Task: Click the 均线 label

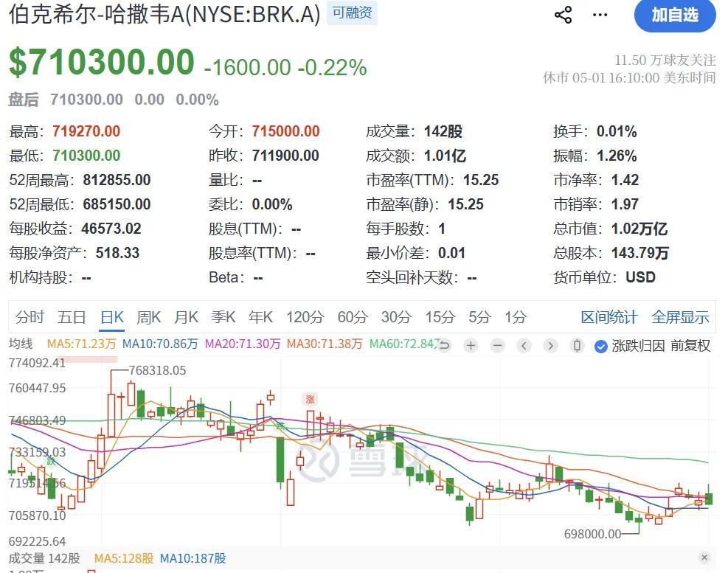Action: [x=21, y=344]
